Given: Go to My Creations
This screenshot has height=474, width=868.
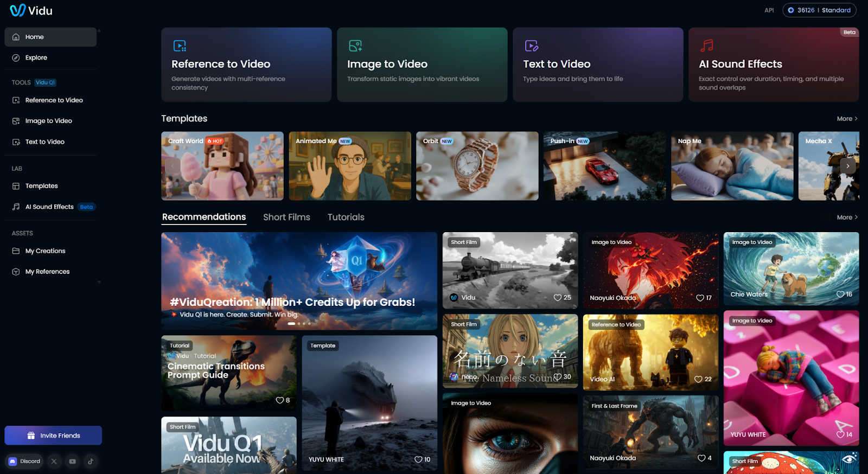Looking at the screenshot, I should tap(50, 251).
